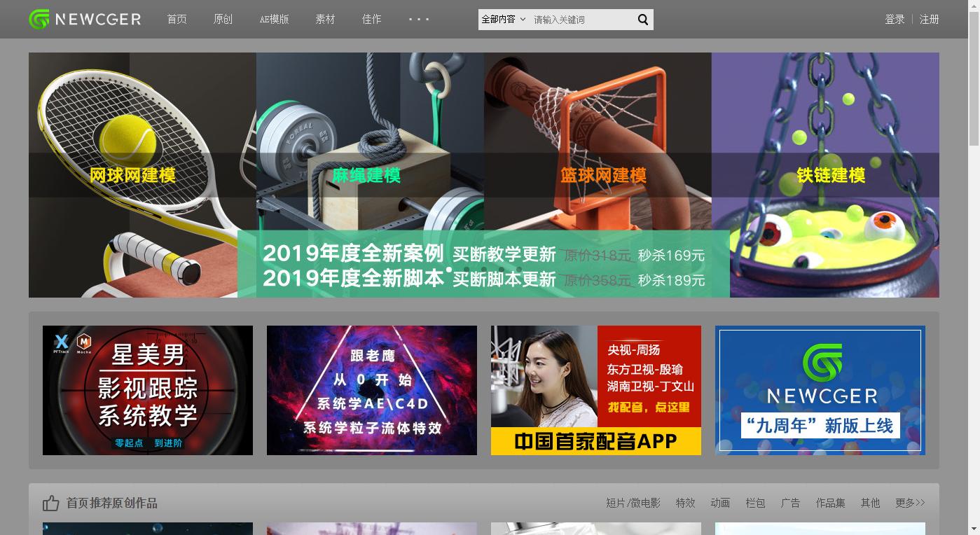Click the NEWCGER logo in the header
The image size is (980, 535).
(x=84, y=19)
